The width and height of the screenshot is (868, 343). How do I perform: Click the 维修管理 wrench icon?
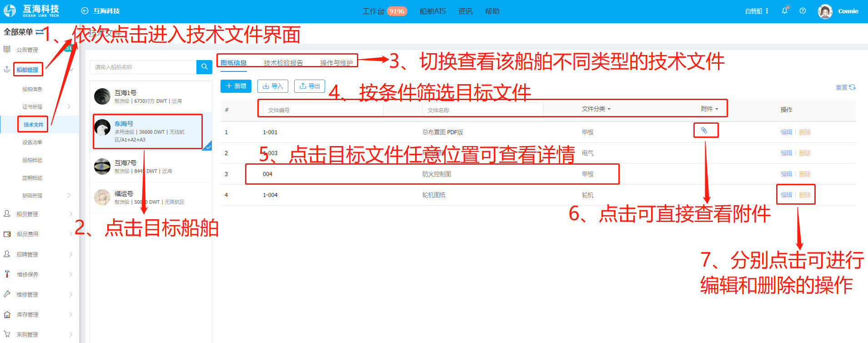tap(7, 294)
